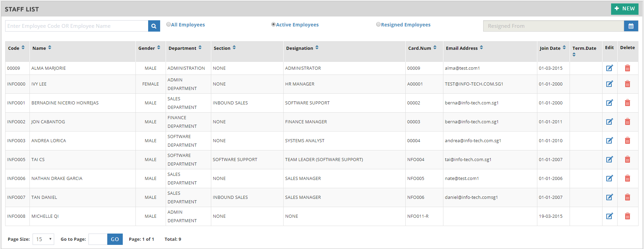
Task: Edit the TAN DANIEL record
Action: pyautogui.click(x=609, y=197)
